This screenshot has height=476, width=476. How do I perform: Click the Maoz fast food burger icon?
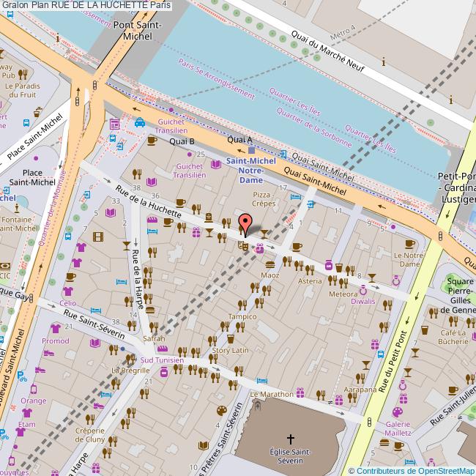(269, 264)
